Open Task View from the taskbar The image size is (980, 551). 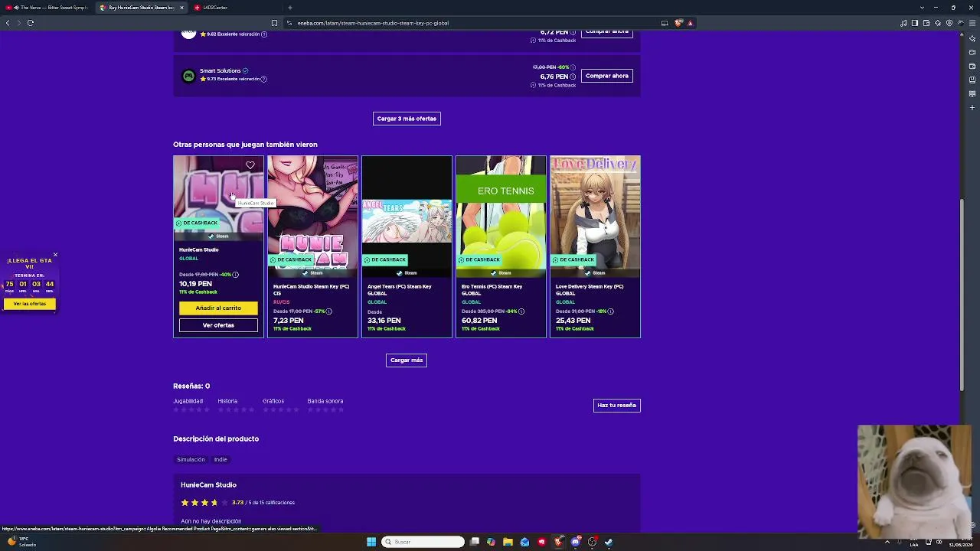475,542
